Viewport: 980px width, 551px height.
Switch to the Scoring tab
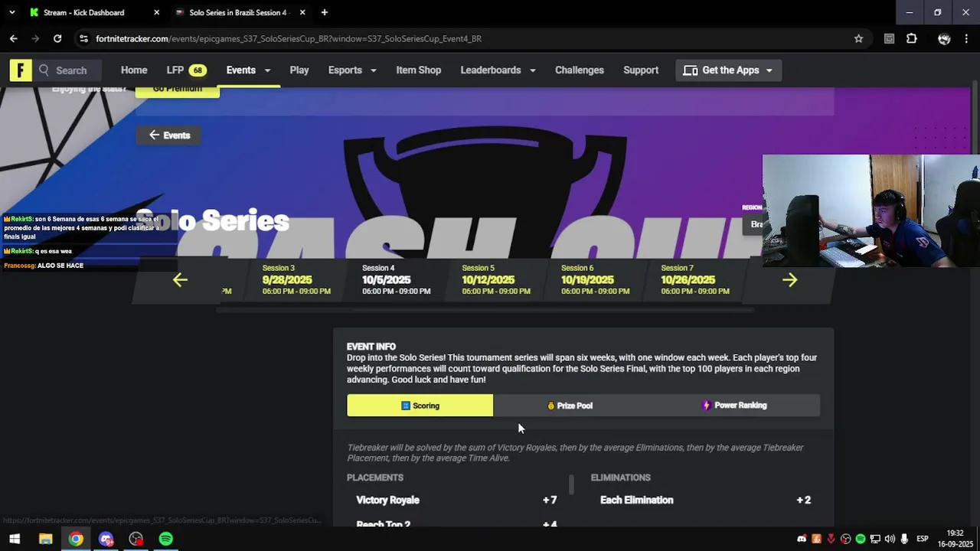[420, 406]
